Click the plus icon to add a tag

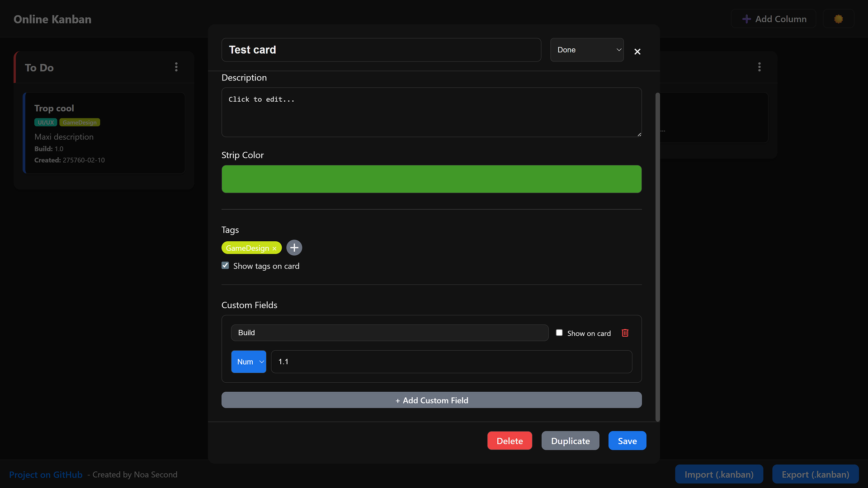pyautogui.click(x=294, y=248)
